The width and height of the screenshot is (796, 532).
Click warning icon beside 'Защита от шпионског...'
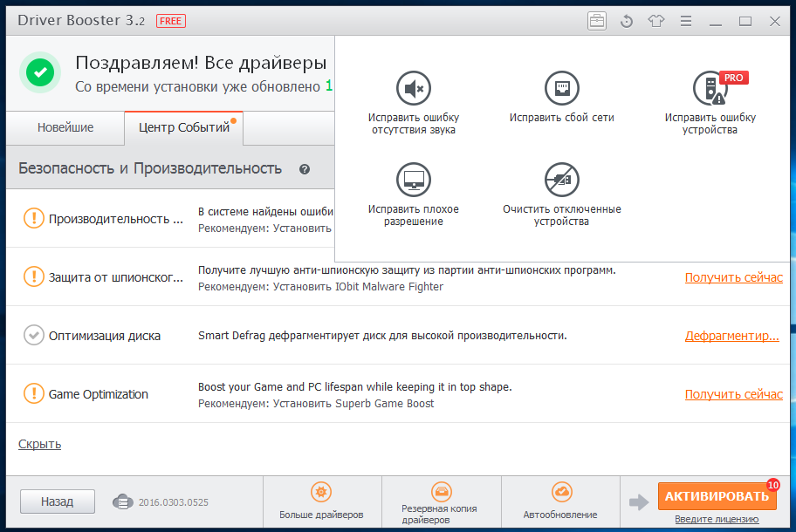[x=34, y=277]
